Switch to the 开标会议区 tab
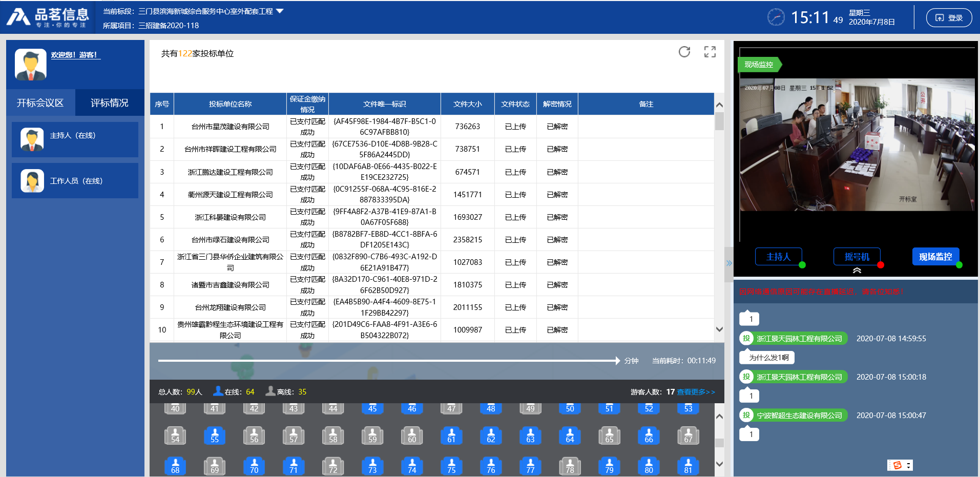 click(x=40, y=103)
